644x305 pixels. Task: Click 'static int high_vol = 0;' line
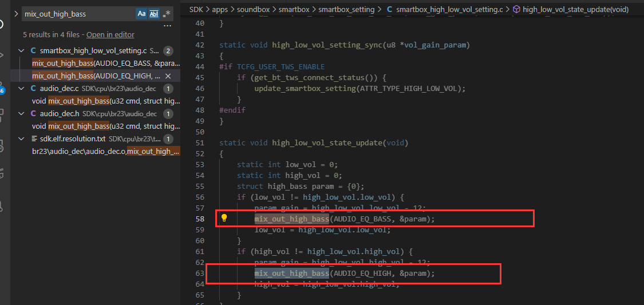click(x=290, y=175)
